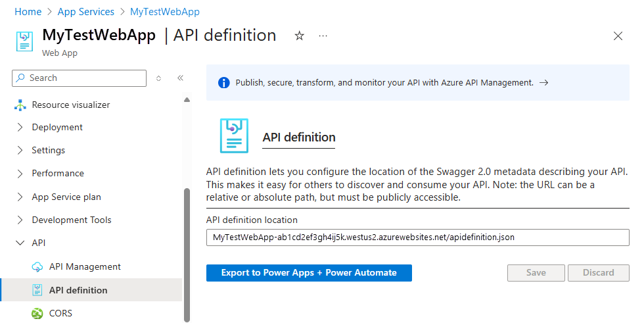This screenshot has height=323, width=644.
Task: Click the banner arrow icon
Action: pyautogui.click(x=544, y=83)
